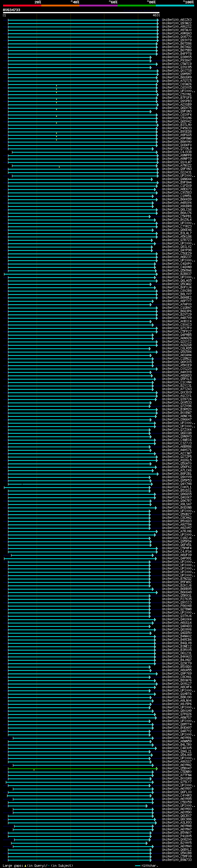197x868 pixels.
Task: Open hit UniRef100_B3RMZ0
Action: click(x=177, y=410)
